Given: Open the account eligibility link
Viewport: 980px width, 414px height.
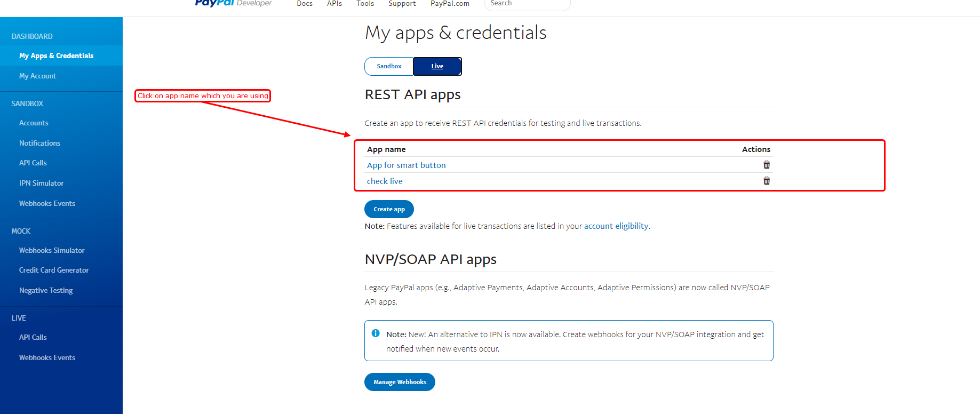Looking at the screenshot, I should [x=616, y=226].
